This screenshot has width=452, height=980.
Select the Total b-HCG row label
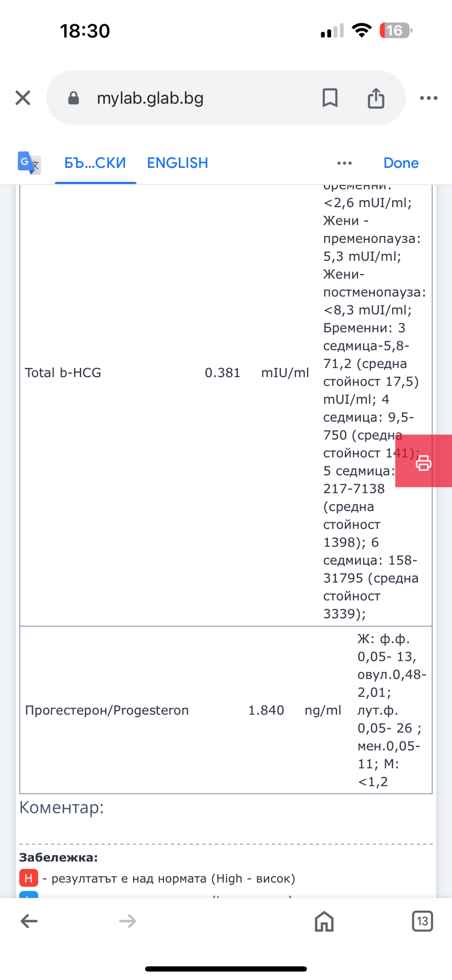pos(63,373)
